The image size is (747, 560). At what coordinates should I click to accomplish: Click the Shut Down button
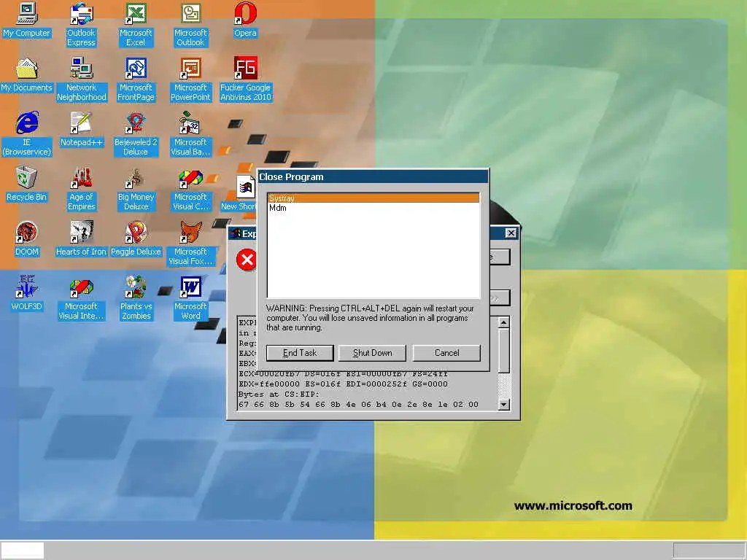pyautogui.click(x=372, y=353)
